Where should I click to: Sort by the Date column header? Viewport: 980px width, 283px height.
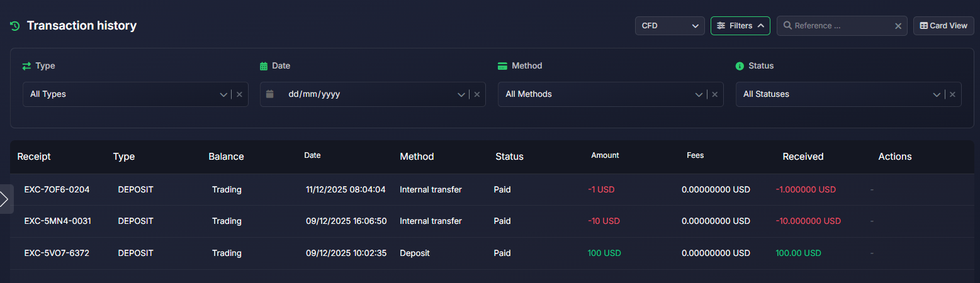312,155
